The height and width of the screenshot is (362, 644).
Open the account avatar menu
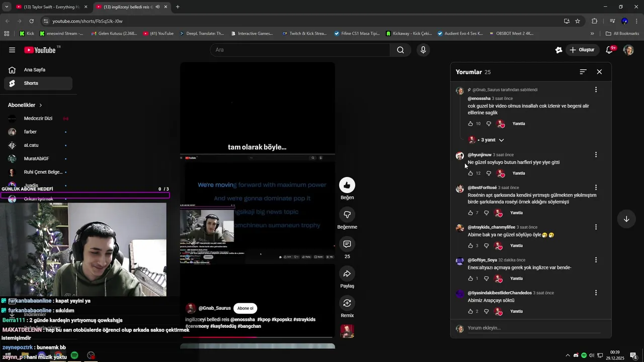(x=628, y=50)
